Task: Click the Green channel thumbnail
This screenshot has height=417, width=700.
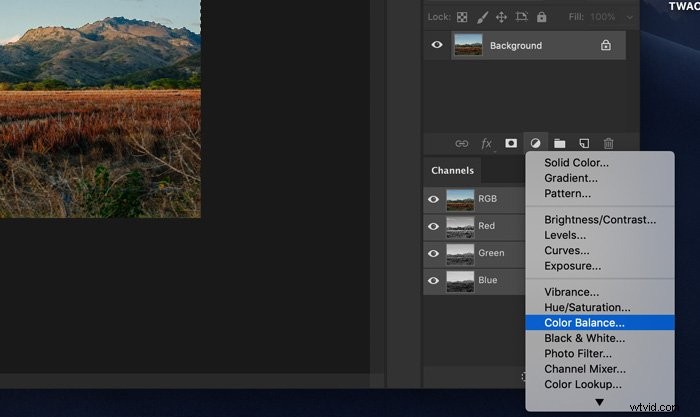Action: coord(460,254)
